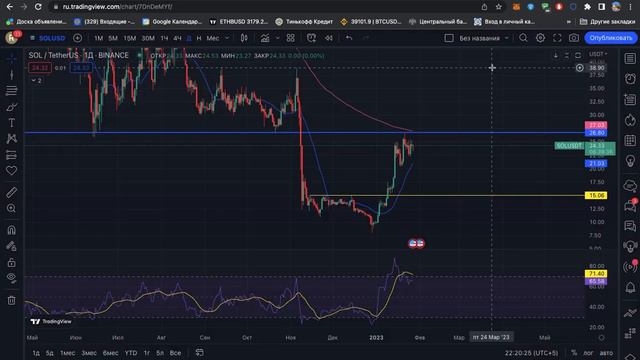Select the text tool
Screen dimensions: 640x360
tap(11, 123)
